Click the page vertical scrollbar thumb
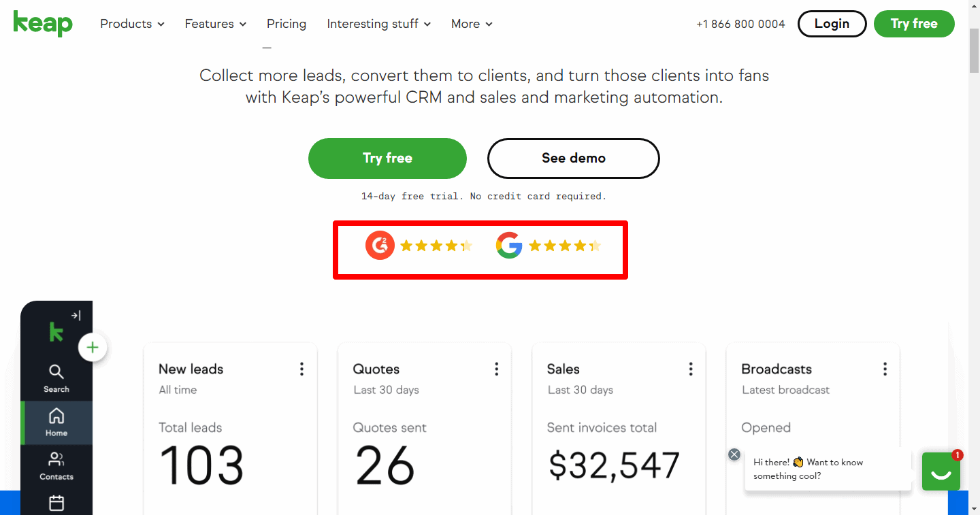Viewport: 980px width, 515px height. click(x=974, y=50)
